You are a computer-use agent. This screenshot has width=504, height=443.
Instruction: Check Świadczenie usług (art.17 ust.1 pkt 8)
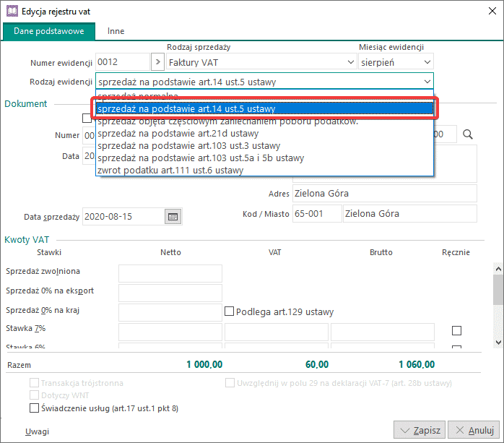click(x=34, y=408)
